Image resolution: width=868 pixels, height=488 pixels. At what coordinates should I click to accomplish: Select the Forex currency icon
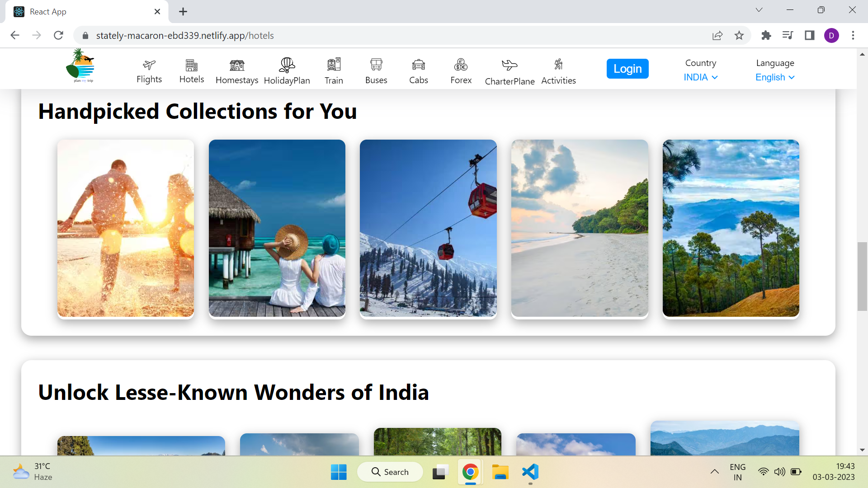click(x=460, y=64)
